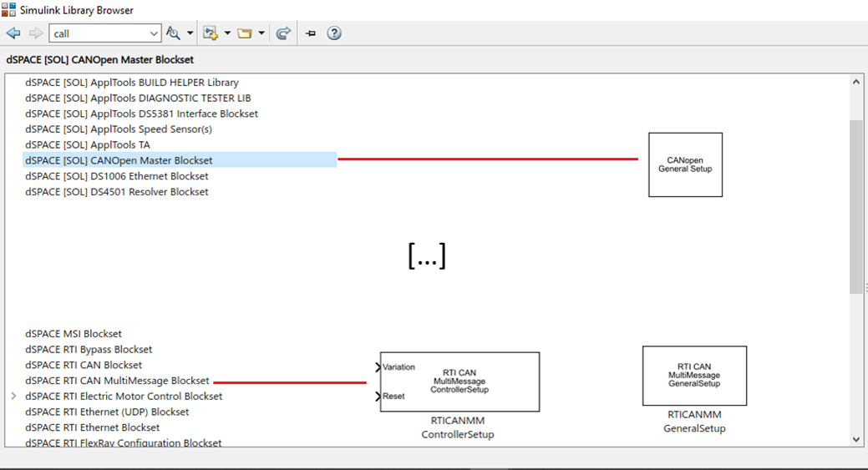Open the new model dropdown arrow

[227, 33]
